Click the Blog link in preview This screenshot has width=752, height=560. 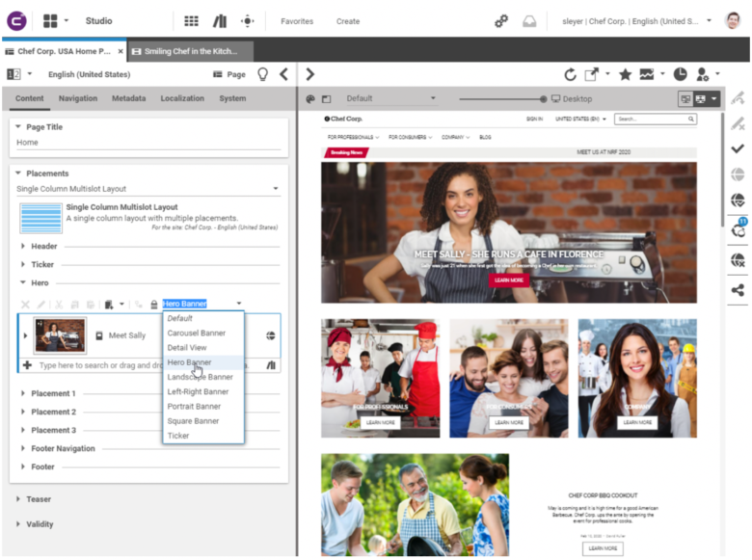click(x=485, y=137)
